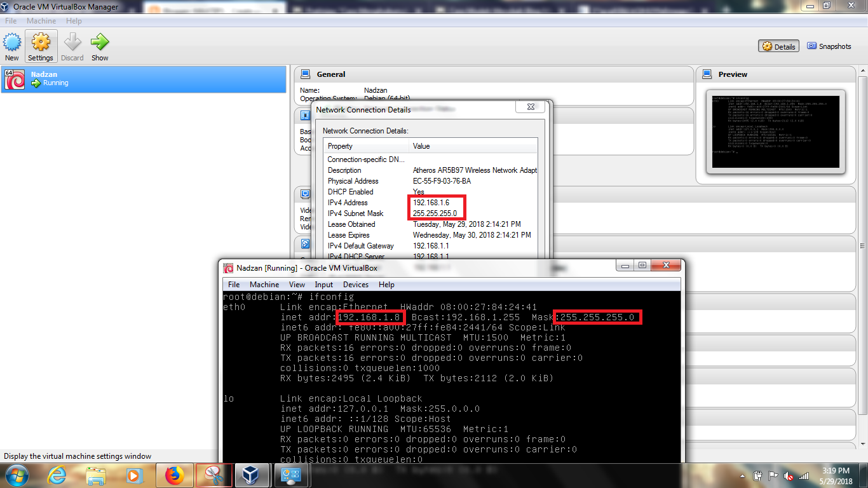This screenshot has height=488, width=868.
Task: Open Windows Media Player taskbar icon
Action: [x=134, y=475]
